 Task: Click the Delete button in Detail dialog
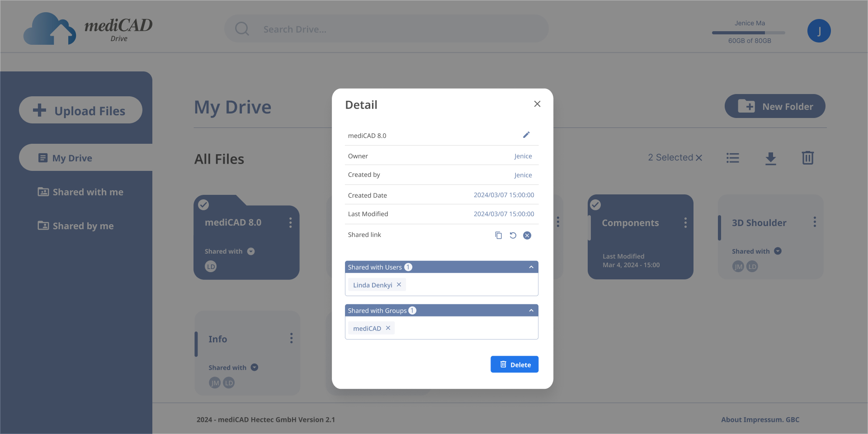coord(514,364)
